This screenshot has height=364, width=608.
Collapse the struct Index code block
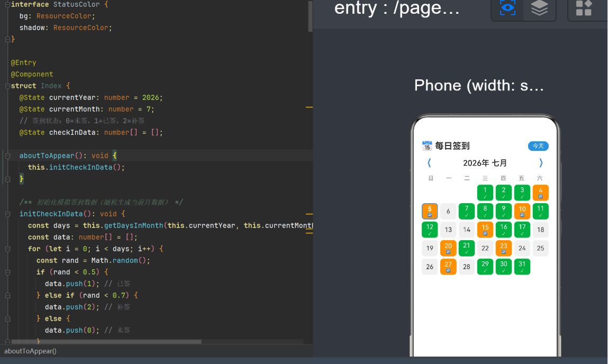pos(7,86)
